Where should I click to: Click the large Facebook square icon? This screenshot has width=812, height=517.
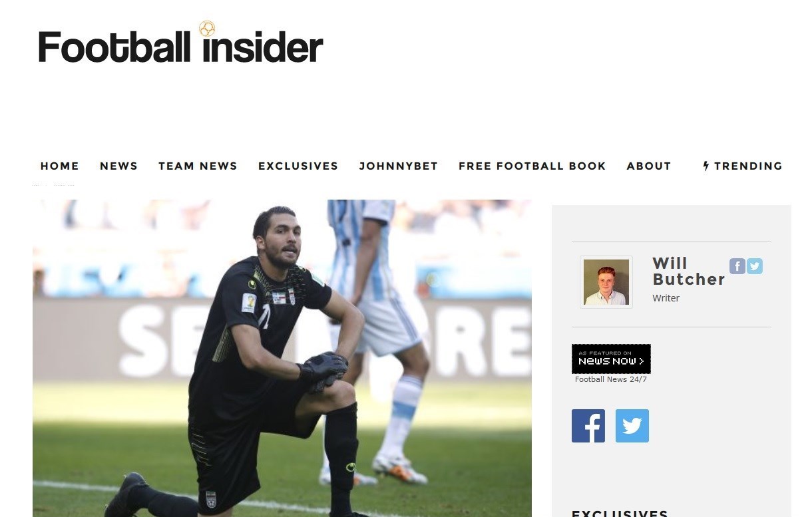click(588, 426)
